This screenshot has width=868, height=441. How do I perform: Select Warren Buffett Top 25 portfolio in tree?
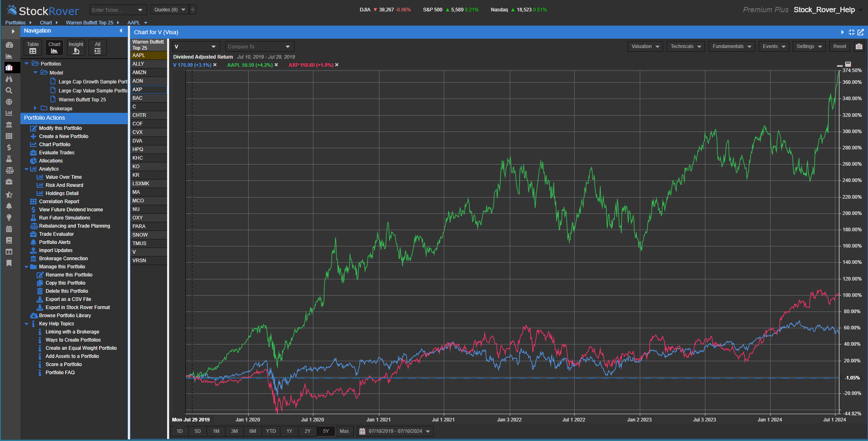click(82, 100)
